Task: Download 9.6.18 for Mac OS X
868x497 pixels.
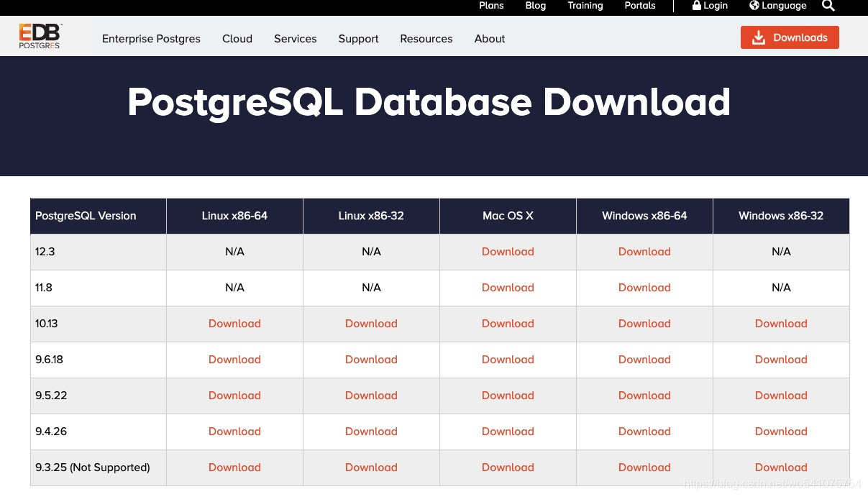Action: 508,360
